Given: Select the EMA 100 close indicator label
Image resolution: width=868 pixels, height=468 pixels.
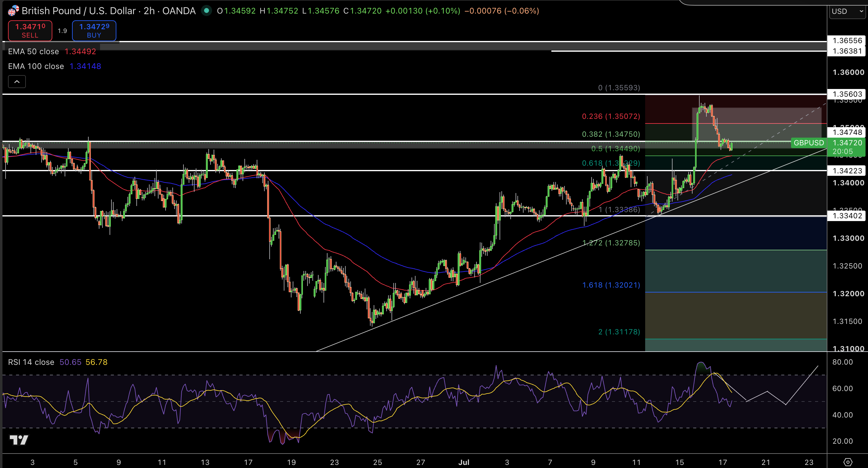Looking at the screenshot, I should click(36, 67).
